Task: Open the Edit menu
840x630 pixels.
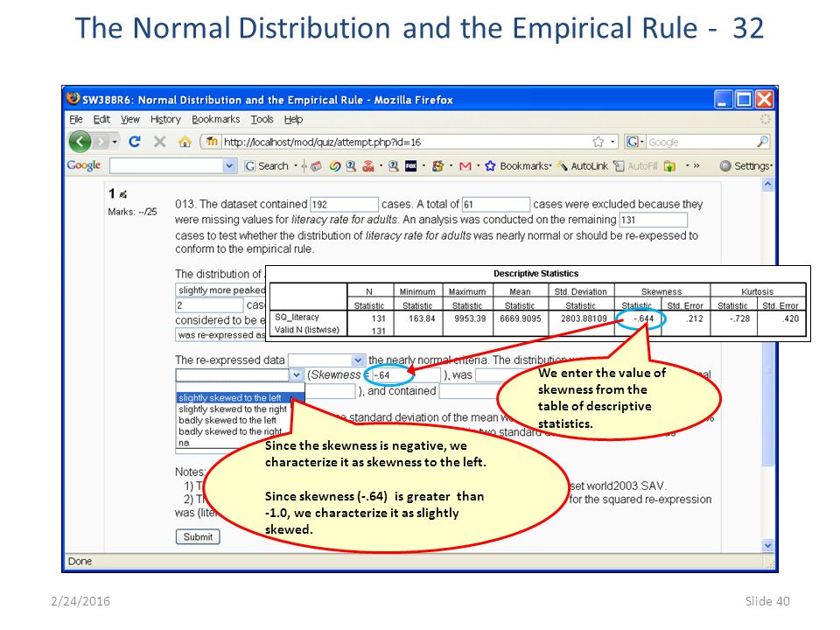Action: (101, 119)
